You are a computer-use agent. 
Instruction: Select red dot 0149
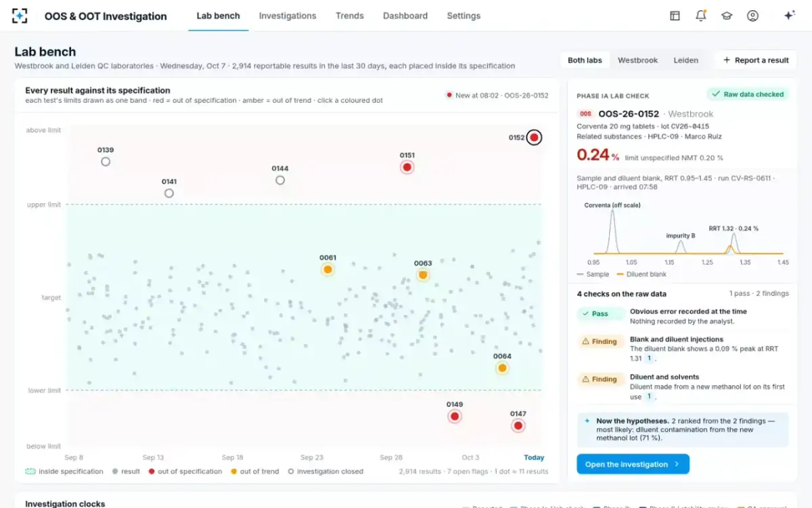(x=455, y=416)
